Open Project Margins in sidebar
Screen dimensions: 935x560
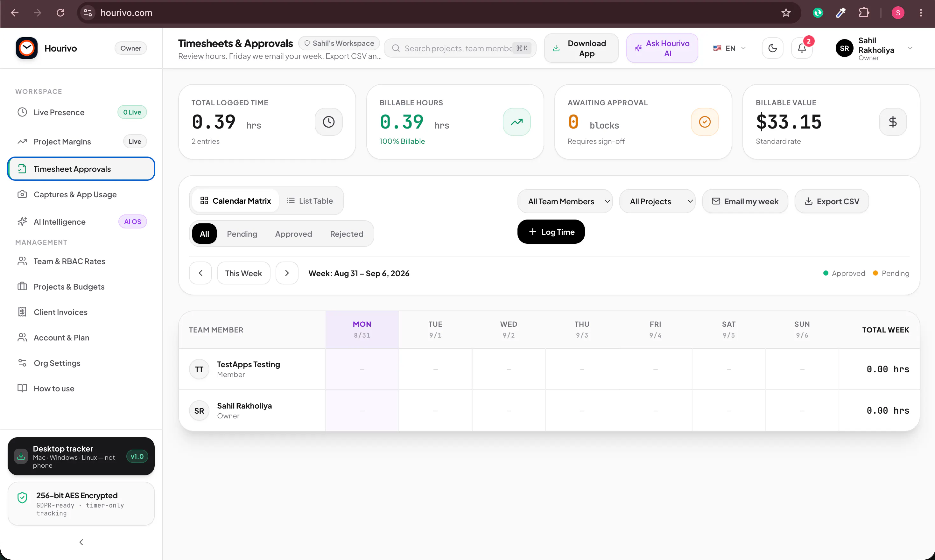tap(81, 142)
